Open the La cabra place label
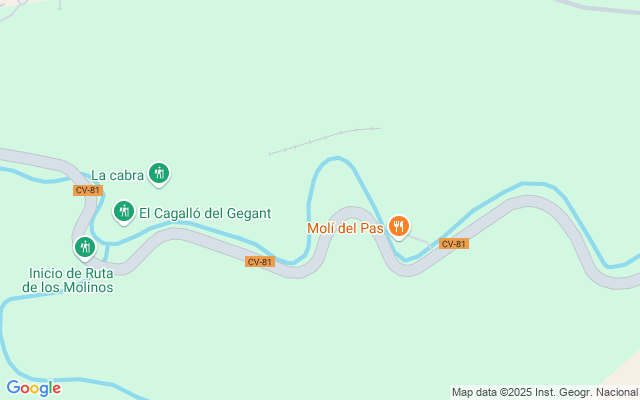Image resolution: width=640 pixels, height=400 pixels. (118, 176)
